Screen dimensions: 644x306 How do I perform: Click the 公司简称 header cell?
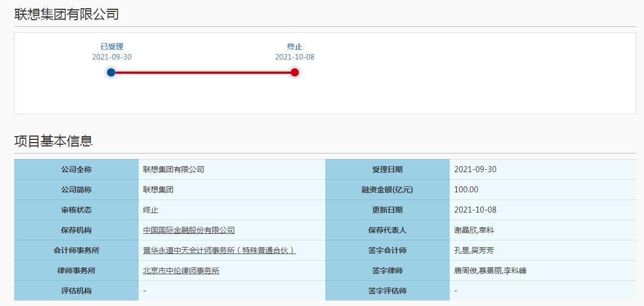[76, 190]
